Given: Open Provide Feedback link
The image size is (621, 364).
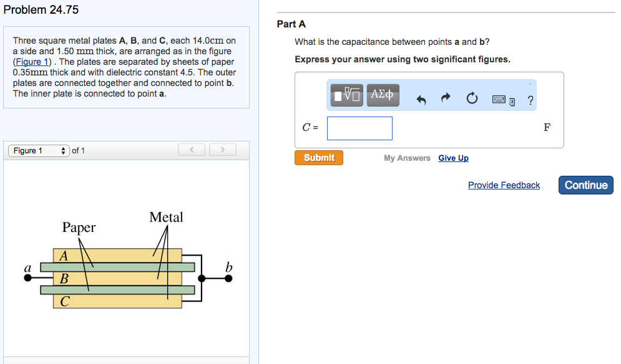Looking at the screenshot, I should pos(504,185).
